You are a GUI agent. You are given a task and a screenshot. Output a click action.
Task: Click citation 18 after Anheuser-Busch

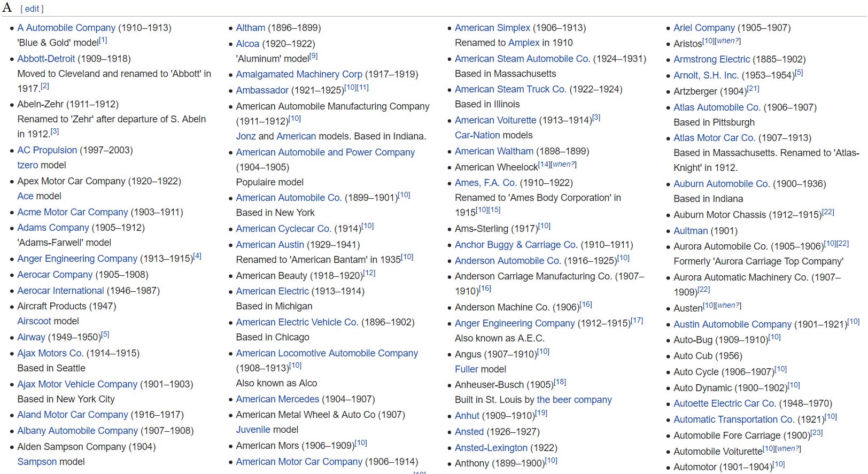coord(560,382)
